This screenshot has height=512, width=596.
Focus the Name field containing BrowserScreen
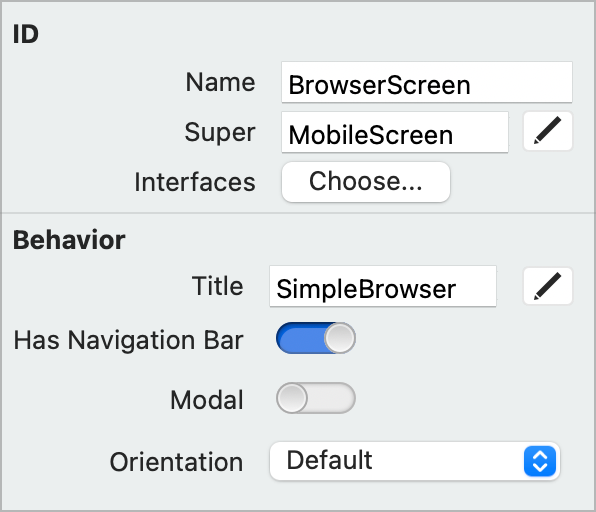426,82
